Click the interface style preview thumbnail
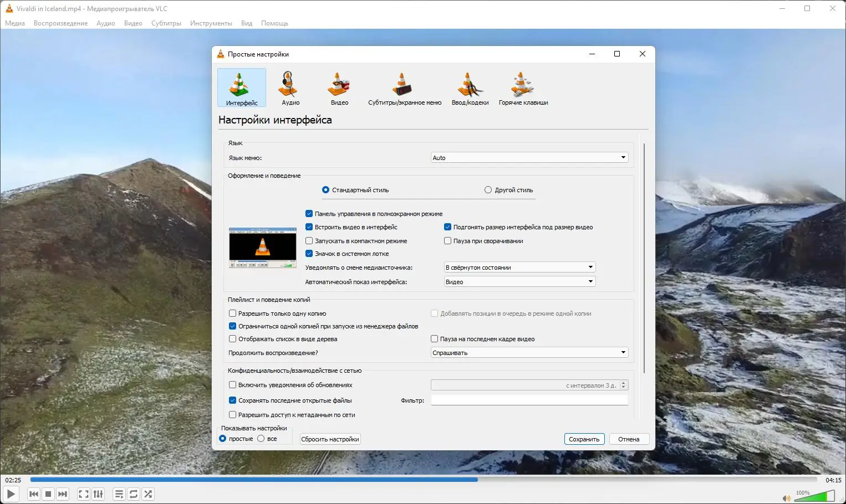 [x=263, y=248]
